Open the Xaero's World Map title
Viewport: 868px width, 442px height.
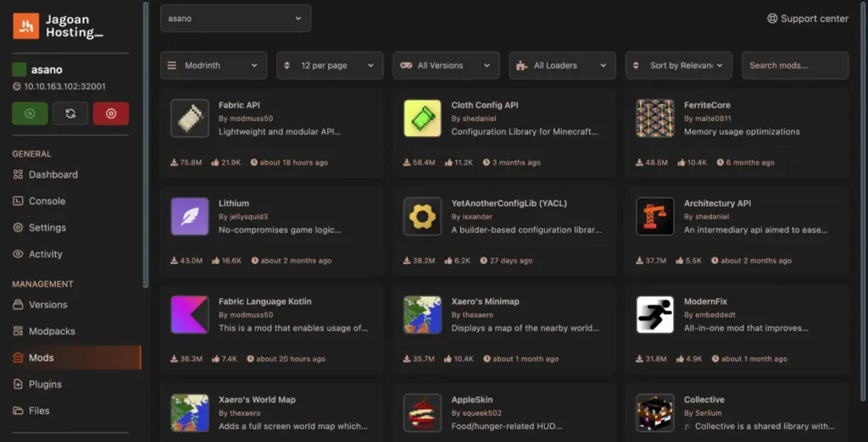(x=257, y=400)
